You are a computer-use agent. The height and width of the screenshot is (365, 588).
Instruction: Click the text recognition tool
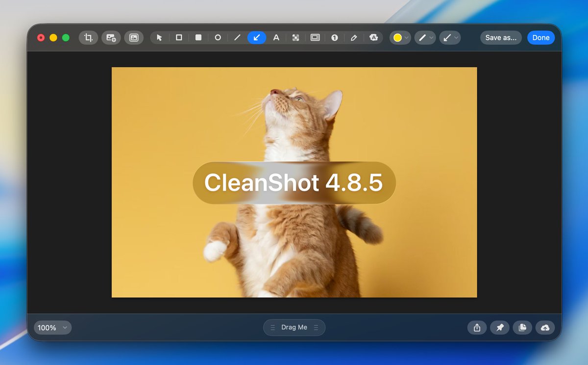[373, 38]
